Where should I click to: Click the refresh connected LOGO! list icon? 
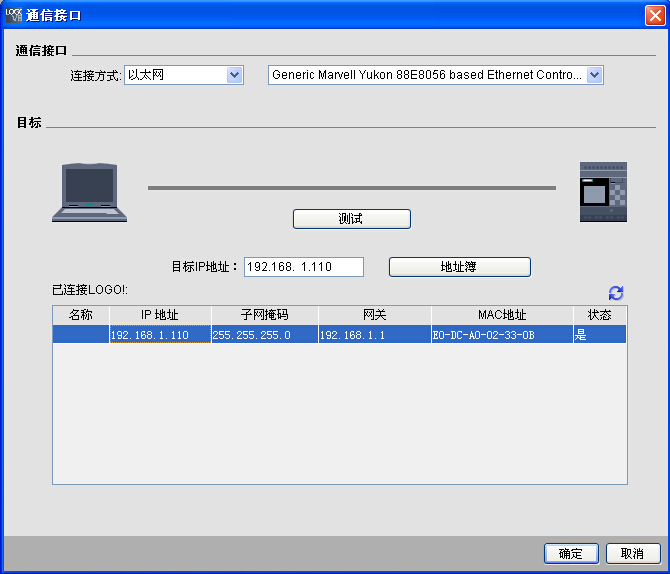616,293
